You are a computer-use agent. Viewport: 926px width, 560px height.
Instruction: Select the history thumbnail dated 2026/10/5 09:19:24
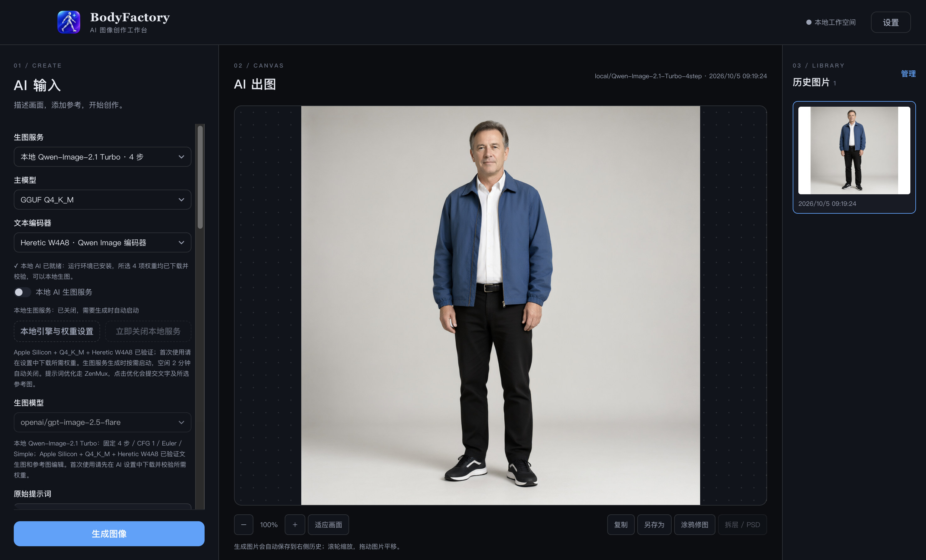tap(854, 157)
